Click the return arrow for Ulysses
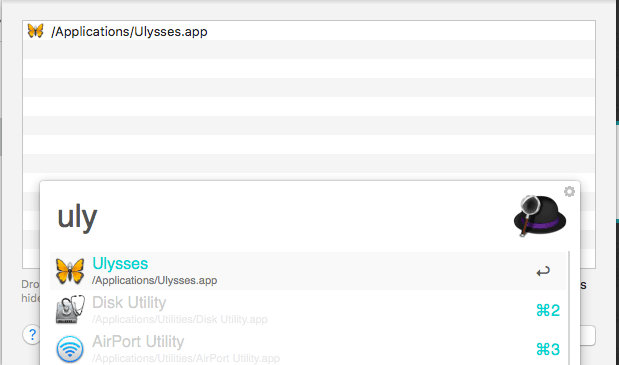The image size is (619, 365). tap(543, 271)
